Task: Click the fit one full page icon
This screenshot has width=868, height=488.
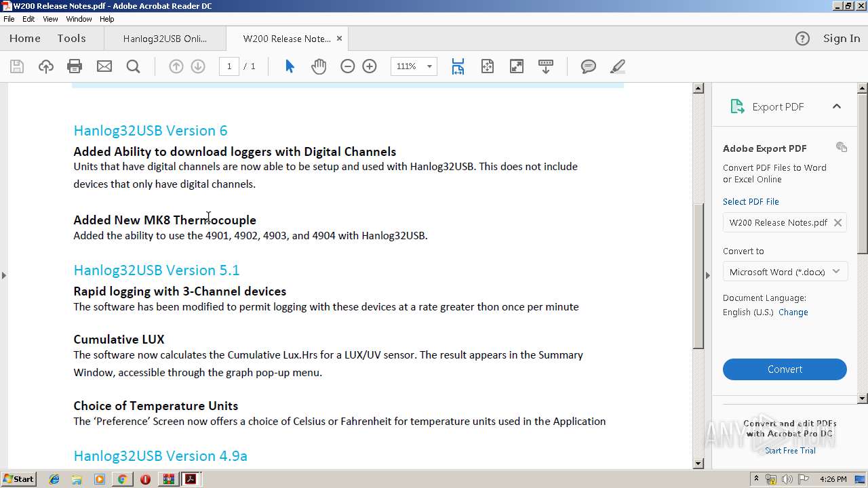Action: click(x=487, y=66)
